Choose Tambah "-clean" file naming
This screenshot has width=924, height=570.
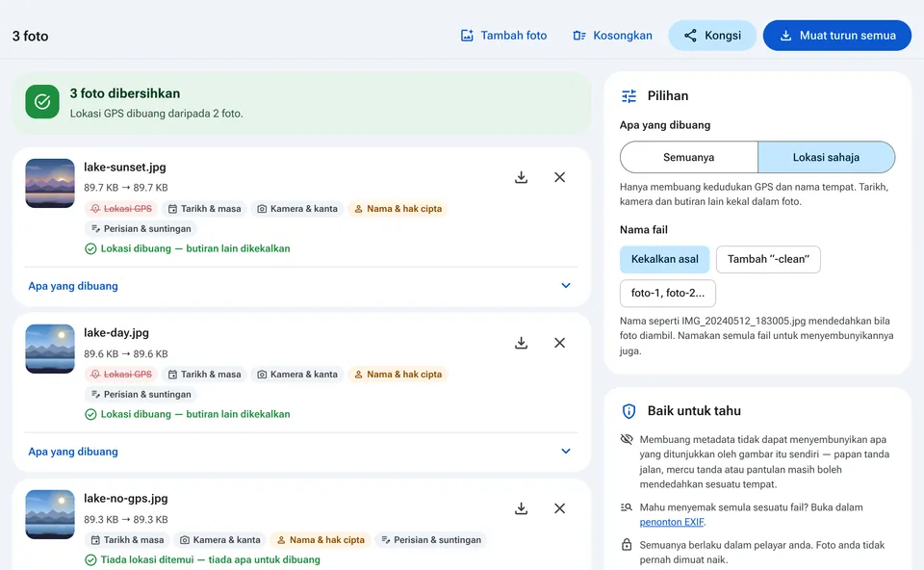pos(768,259)
